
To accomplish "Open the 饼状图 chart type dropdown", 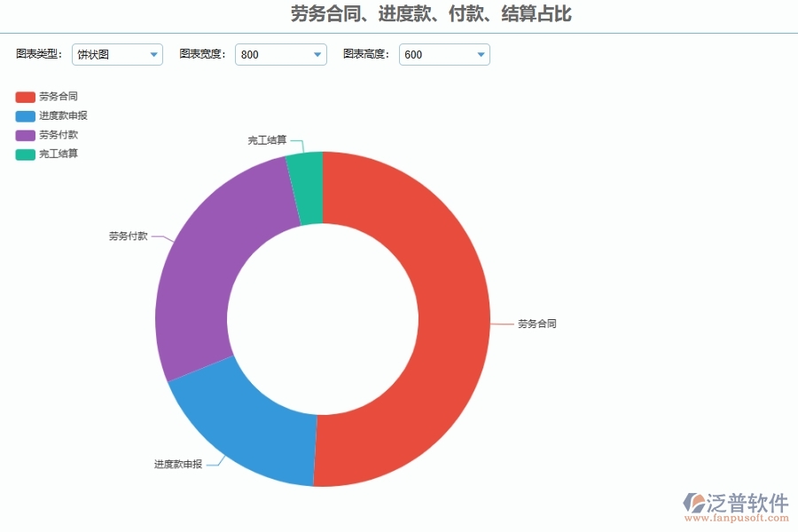I will coord(116,54).
